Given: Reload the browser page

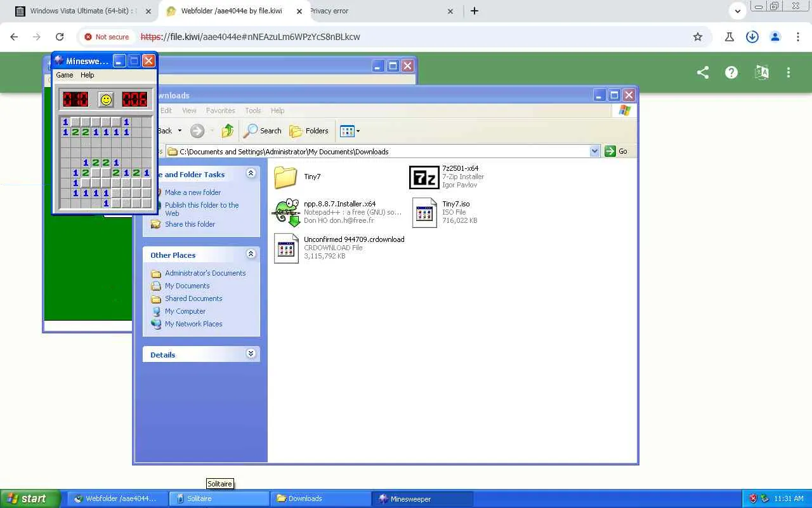Looking at the screenshot, I should [x=60, y=37].
